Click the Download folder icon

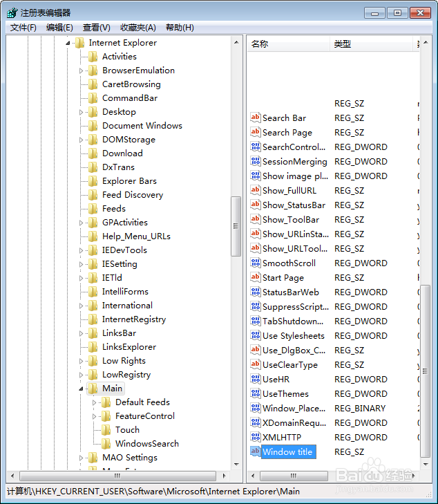click(93, 153)
